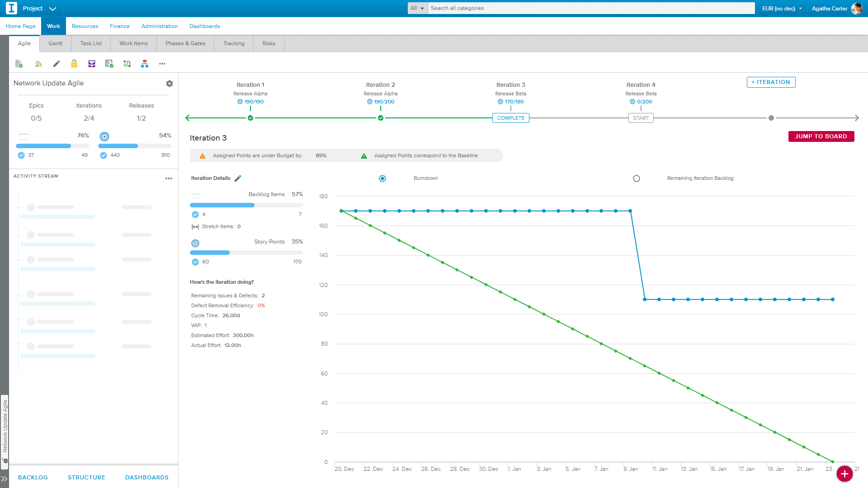Select Iteration 1 timeline marker
Screen dimensions: 868x488
(x=250, y=118)
